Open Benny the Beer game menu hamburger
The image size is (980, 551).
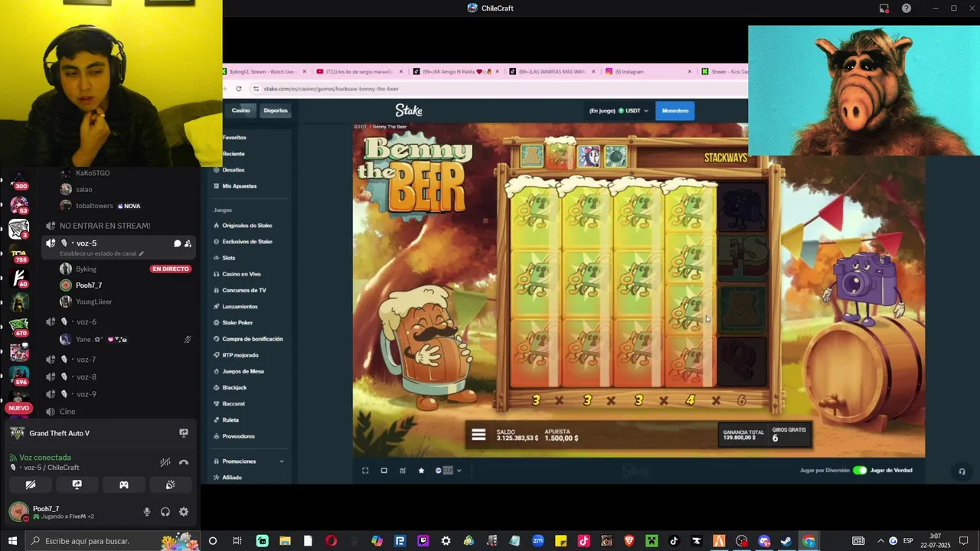479,435
